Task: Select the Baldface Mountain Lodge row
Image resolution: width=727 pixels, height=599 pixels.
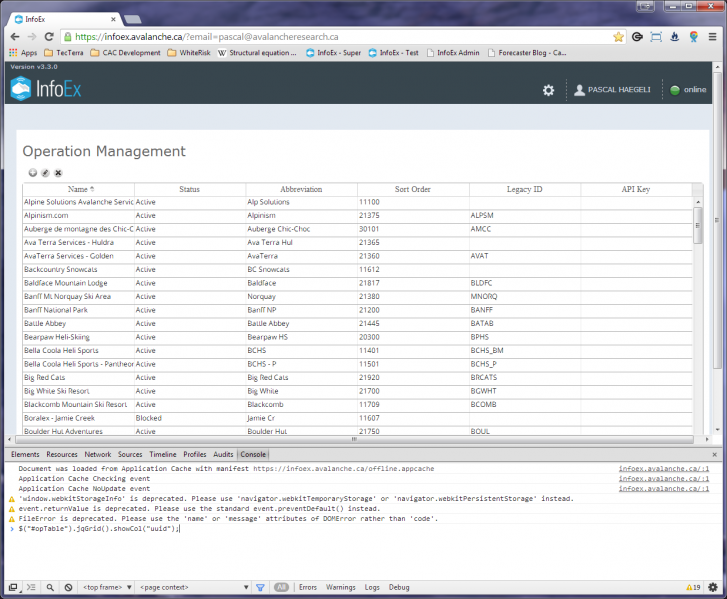Action: pyautogui.click(x=357, y=283)
